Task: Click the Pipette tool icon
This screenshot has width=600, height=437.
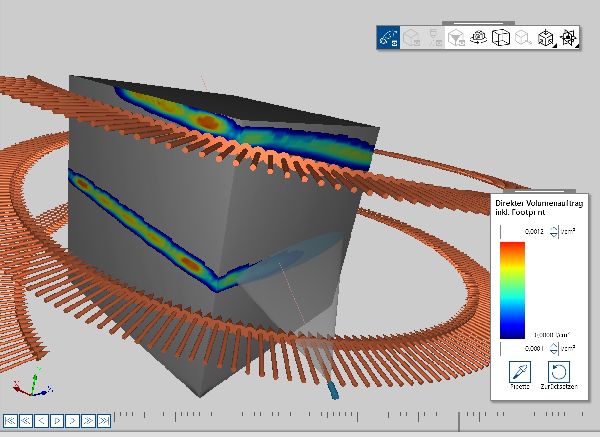Action: click(x=519, y=371)
